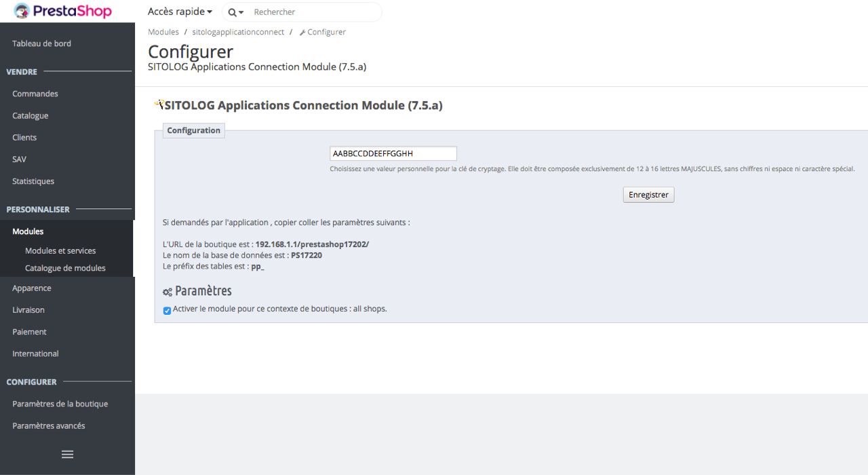Click the wand icon beside the SITOLOG module title
This screenshot has height=475, width=868.
pos(159,104)
